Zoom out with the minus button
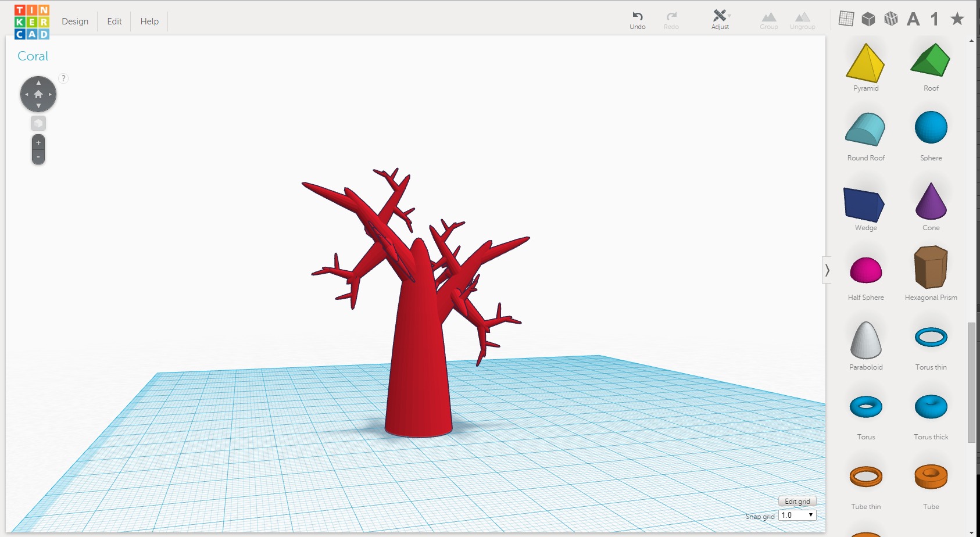The width and height of the screenshot is (980, 537). (x=38, y=157)
